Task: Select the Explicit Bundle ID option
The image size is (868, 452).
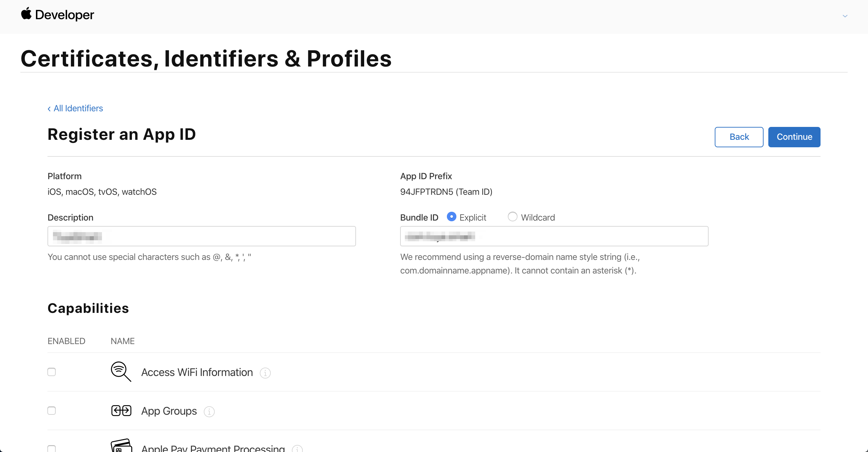Action: [452, 217]
